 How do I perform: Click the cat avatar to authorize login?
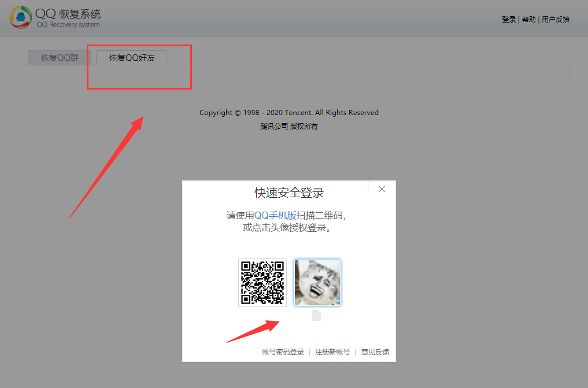[x=317, y=283]
